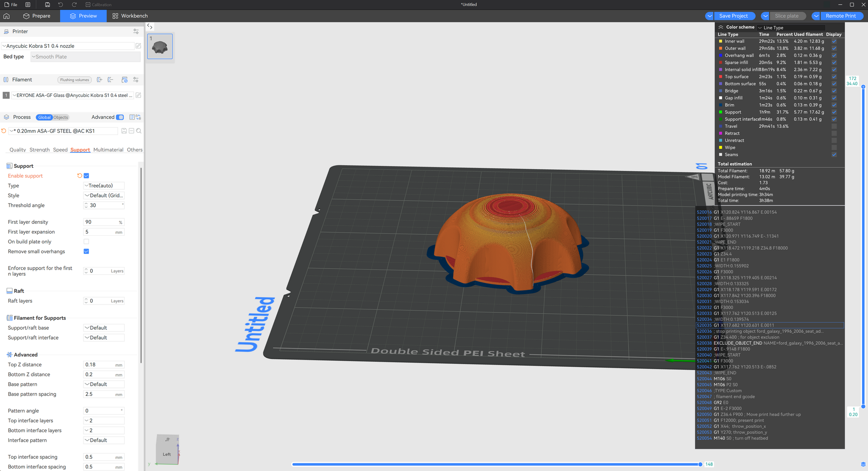Open the support Type dropdown
This screenshot has height=471, width=868.
point(104,186)
